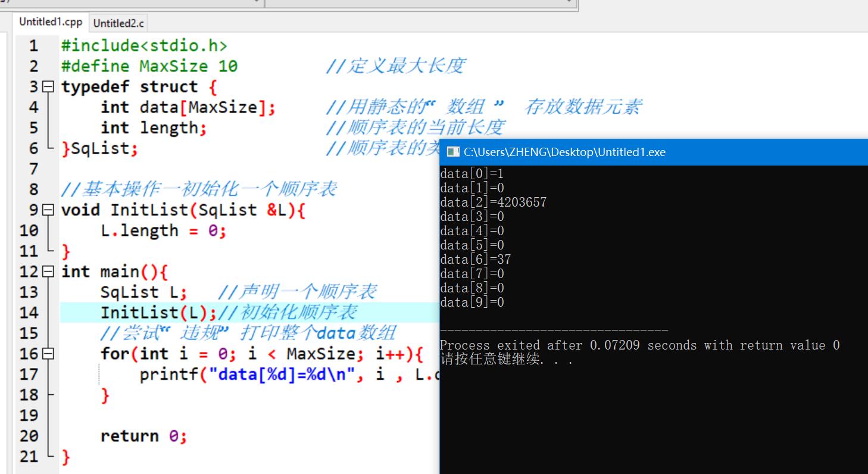The height and width of the screenshot is (474, 868).
Task: Click the '}SqList;' code
Action: (100, 148)
